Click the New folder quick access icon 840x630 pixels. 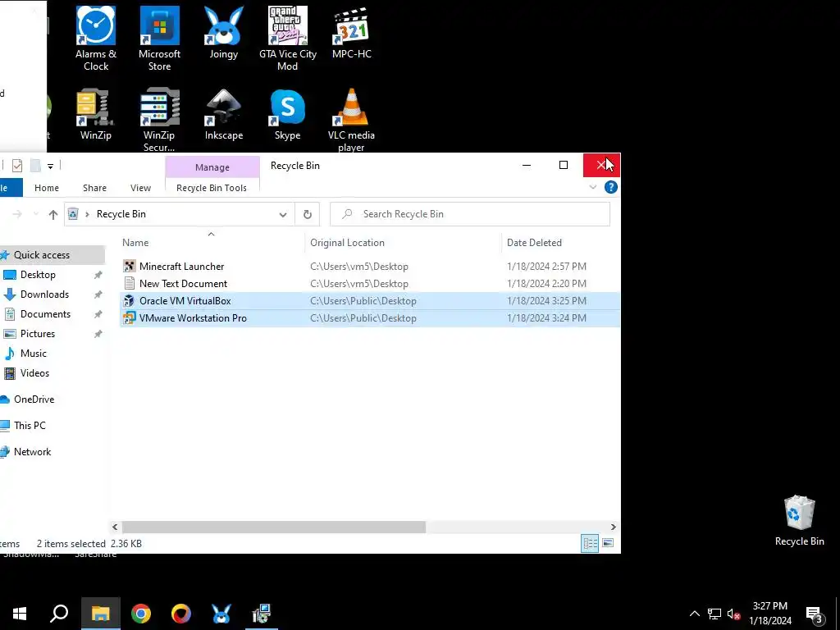(x=35, y=166)
